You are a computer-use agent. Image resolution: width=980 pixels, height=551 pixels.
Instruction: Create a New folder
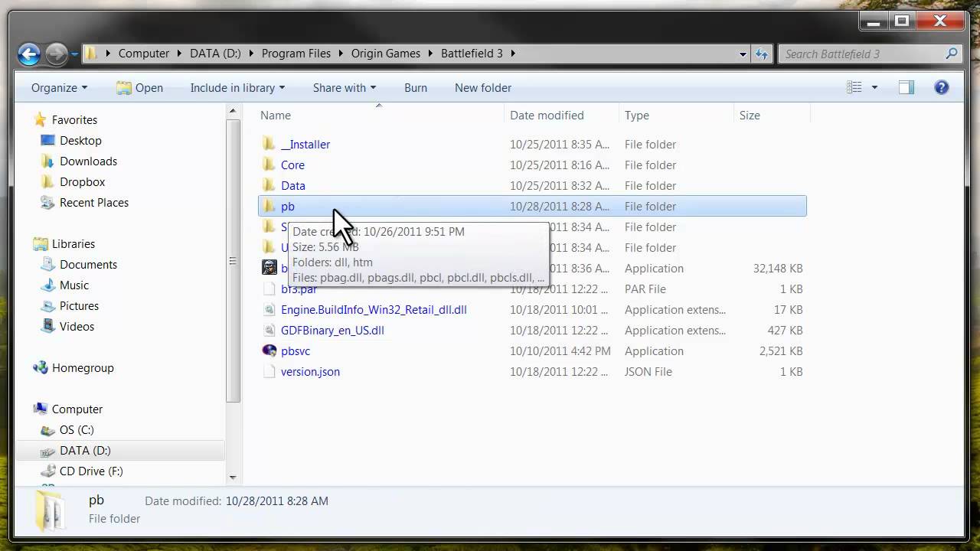click(x=483, y=88)
